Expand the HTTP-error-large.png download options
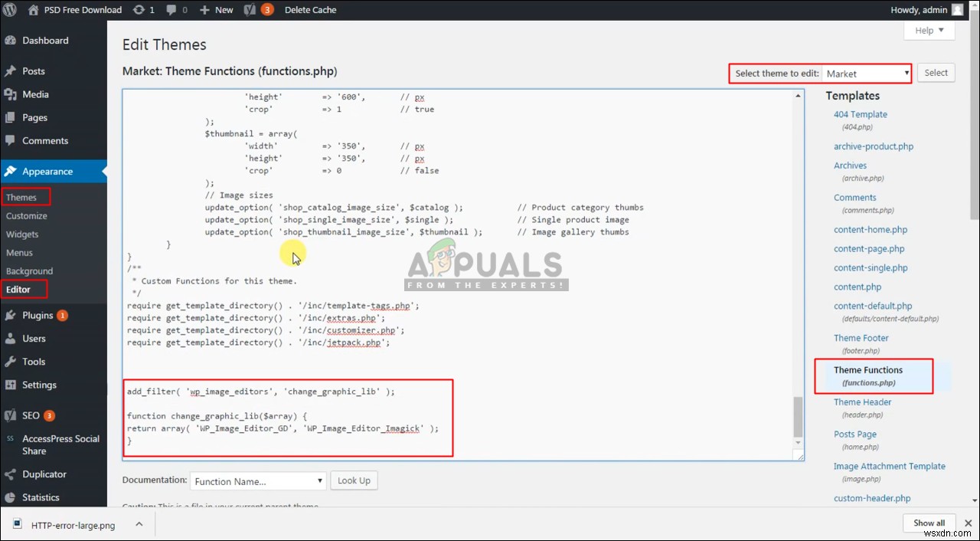 click(x=139, y=524)
